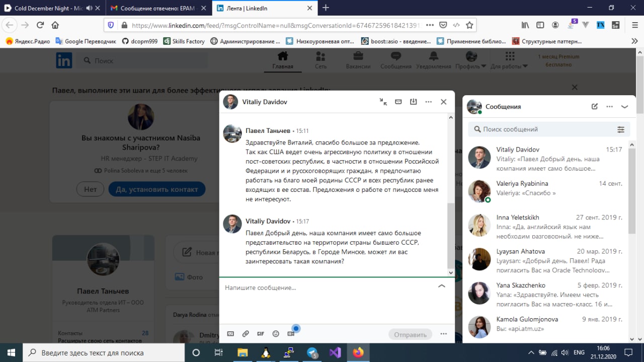Screen dimensions: 644x362
Task: Open conversation with Lyaysan Ahatova
Action: click(x=545, y=259)
